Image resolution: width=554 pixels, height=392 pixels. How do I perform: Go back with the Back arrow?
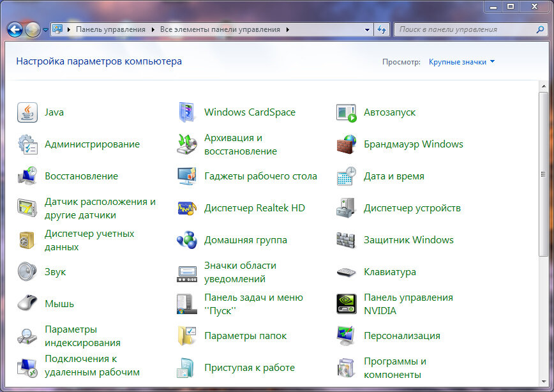click(15, 30)
